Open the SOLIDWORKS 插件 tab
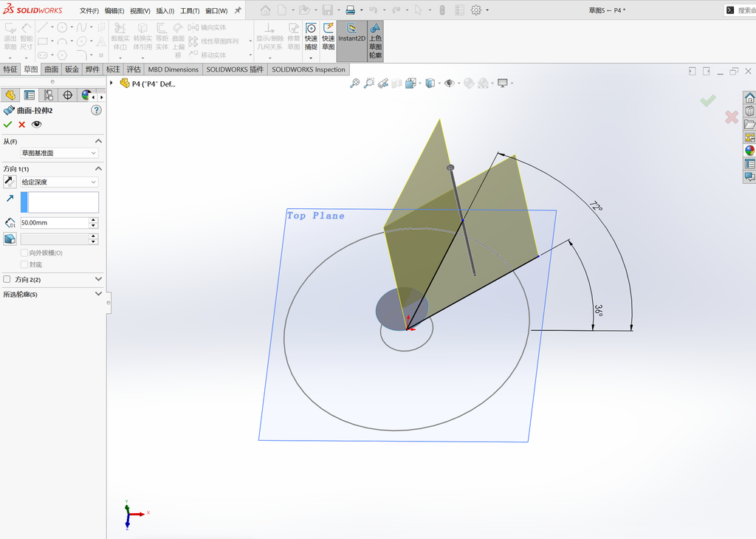 point(235,69)
